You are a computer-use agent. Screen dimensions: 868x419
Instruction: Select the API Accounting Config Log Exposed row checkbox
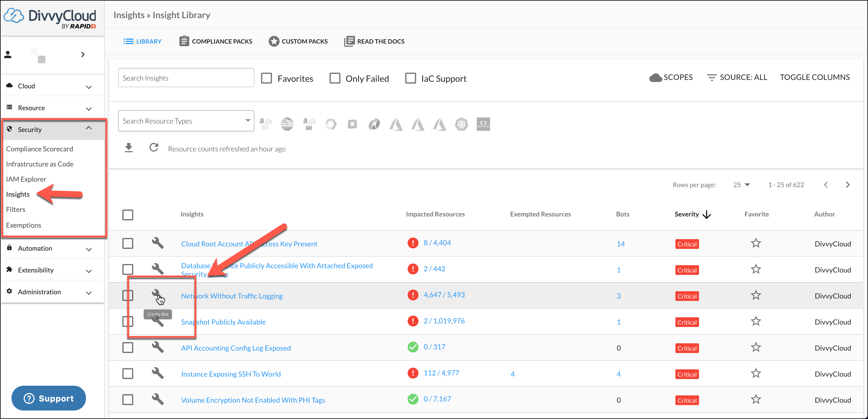point(128,347)
